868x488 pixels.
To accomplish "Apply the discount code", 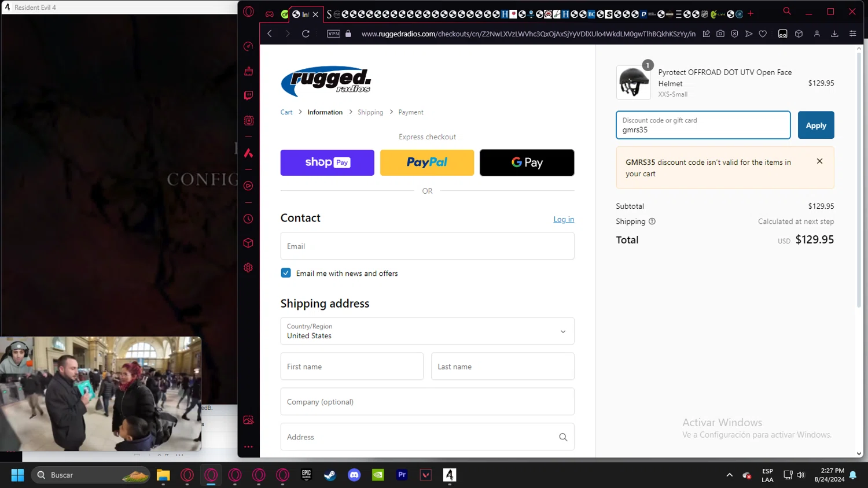I will [x=816, y=125].
